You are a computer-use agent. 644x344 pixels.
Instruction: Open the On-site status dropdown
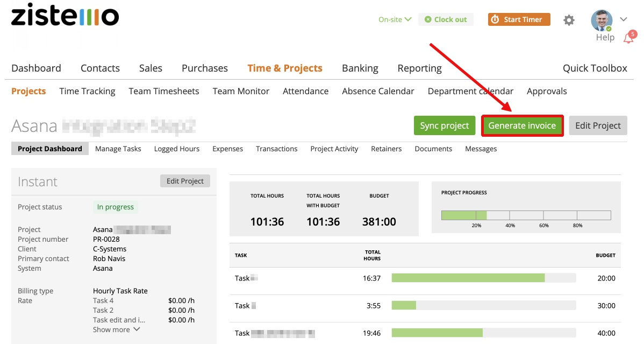tap(395, 19)
